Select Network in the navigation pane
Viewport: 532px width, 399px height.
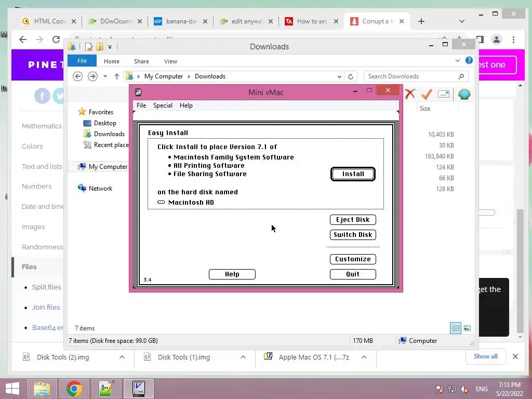click(x=96, y=188)
